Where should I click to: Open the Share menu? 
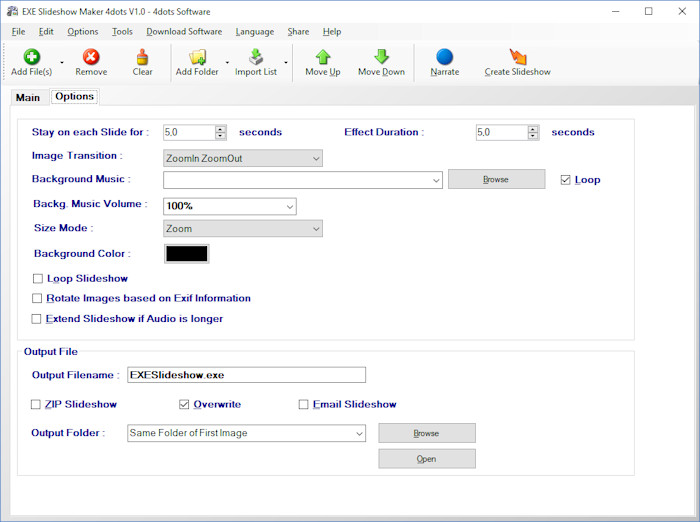pos(298,32)
